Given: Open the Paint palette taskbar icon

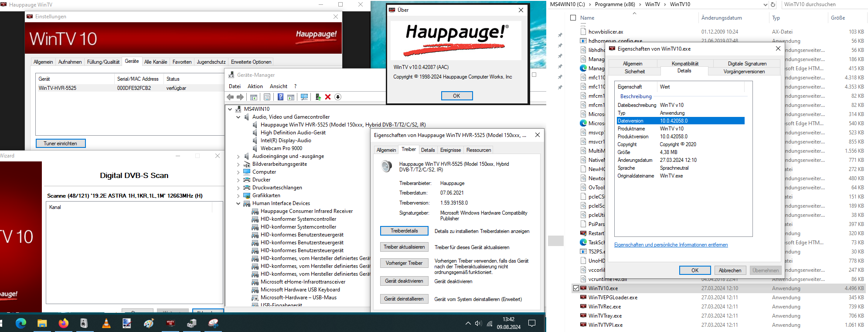Looking at the screenshot, I should click(x=149, y=323).
